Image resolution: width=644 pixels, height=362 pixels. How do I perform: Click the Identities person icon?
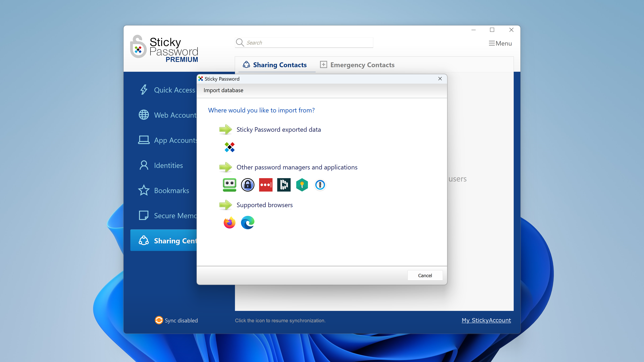[144, 165]
